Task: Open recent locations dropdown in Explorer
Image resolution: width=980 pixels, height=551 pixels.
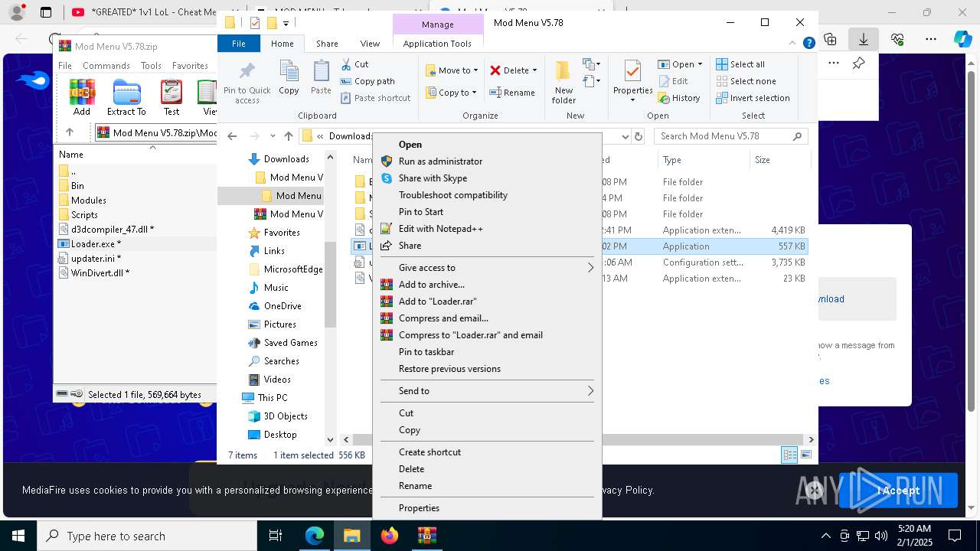Action: point(273,136)
